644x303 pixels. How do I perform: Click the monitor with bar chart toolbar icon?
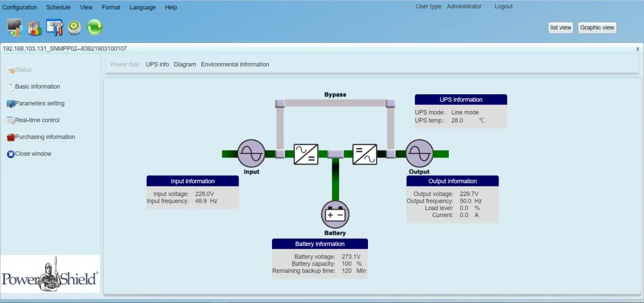point(15,27)
